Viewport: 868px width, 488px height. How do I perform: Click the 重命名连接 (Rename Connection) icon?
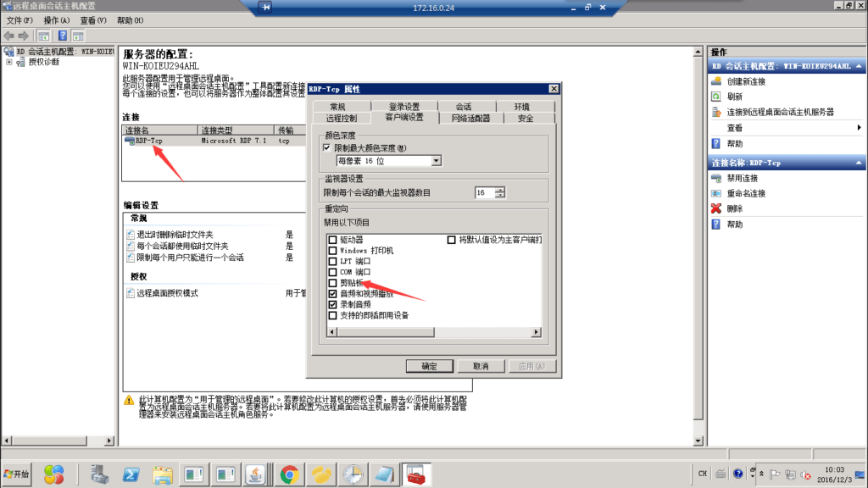(717, 193)
